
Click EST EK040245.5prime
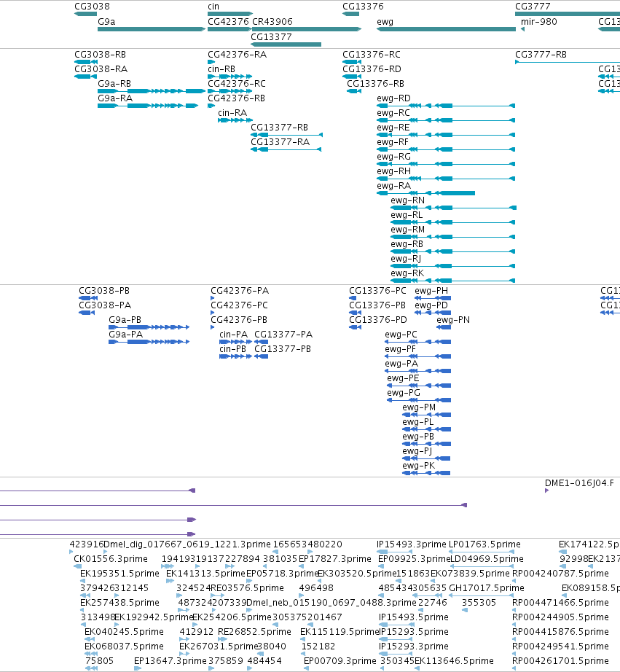pos(124,632)
